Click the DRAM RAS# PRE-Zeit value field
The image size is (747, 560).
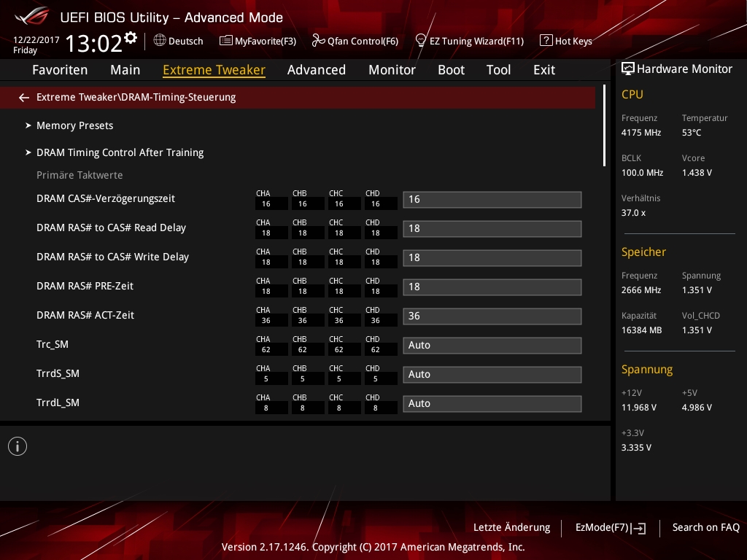point(492,287)
